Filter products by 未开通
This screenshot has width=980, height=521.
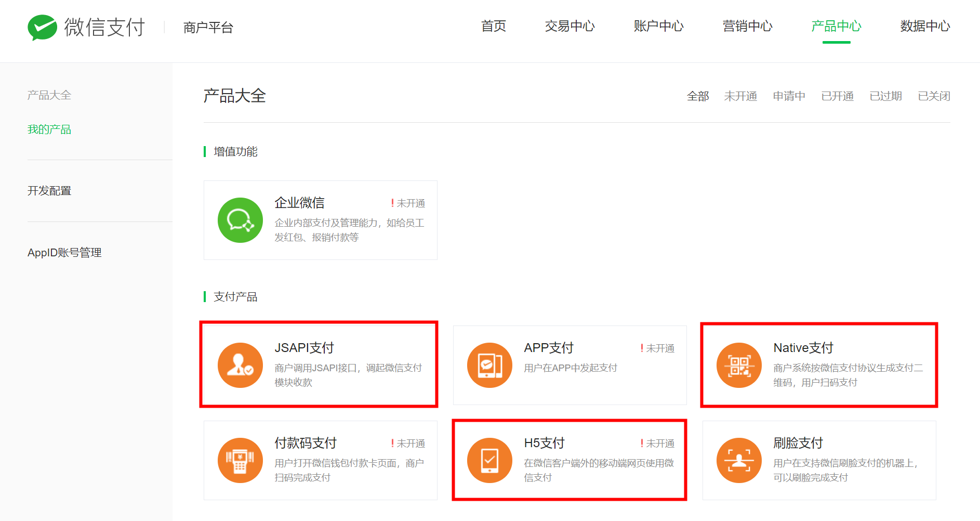[740, 96]
